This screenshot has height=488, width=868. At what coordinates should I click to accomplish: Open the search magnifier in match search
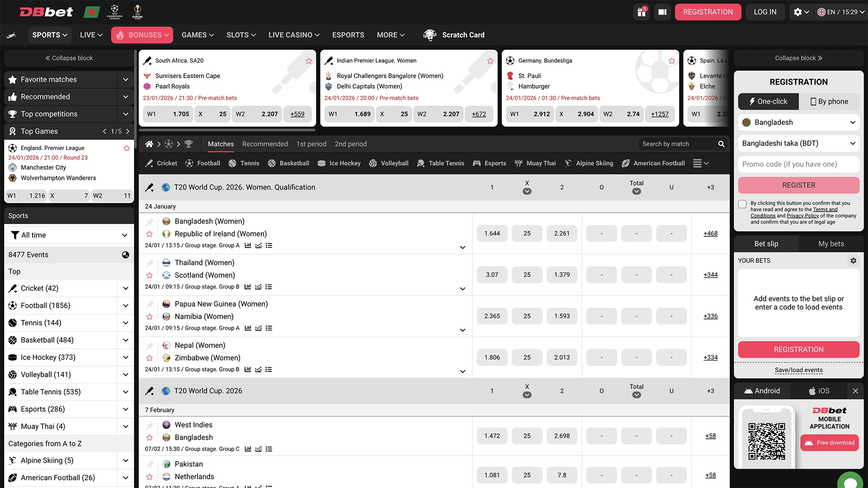pos(722,144)
